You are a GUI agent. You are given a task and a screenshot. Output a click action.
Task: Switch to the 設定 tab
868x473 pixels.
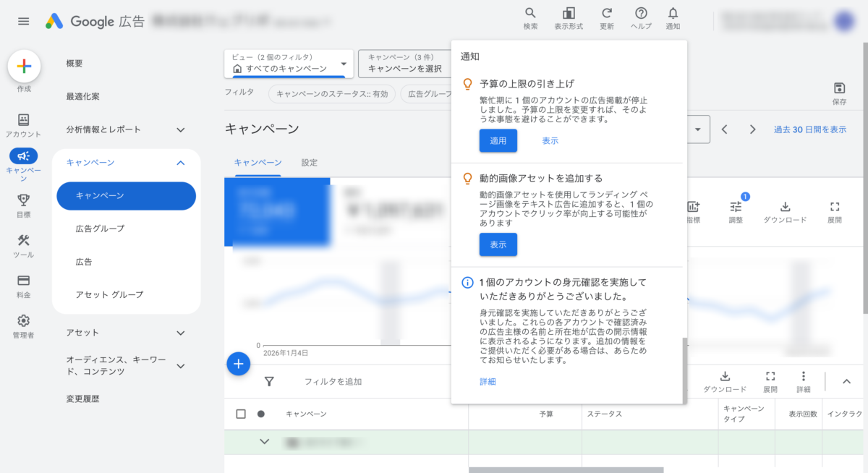309,163
